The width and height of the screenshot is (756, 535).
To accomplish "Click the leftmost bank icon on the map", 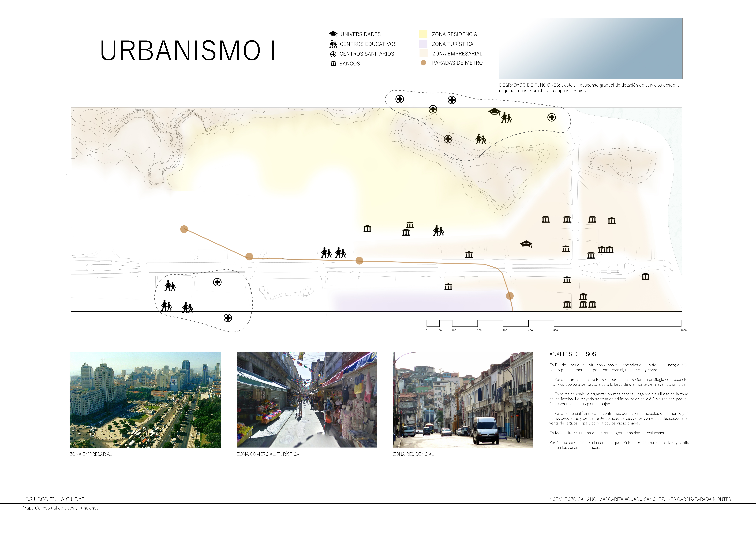I will click(x=368, y=228).
